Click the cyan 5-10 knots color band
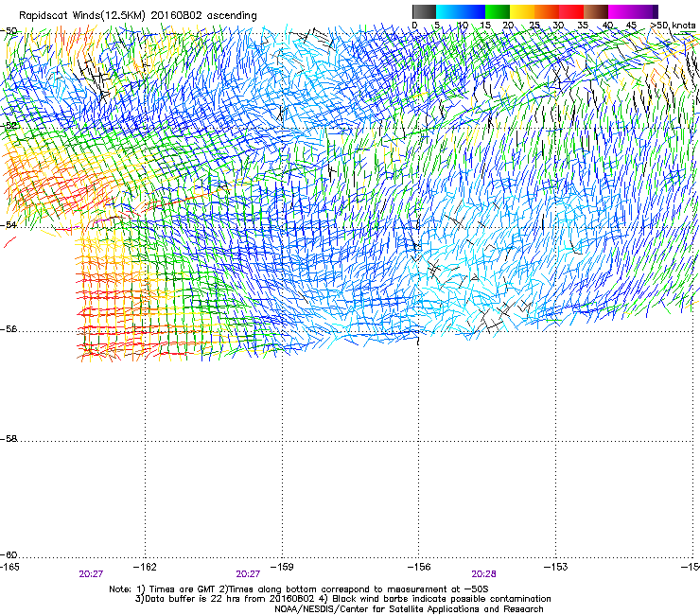700x615 pixels. (x=448, y=11)
